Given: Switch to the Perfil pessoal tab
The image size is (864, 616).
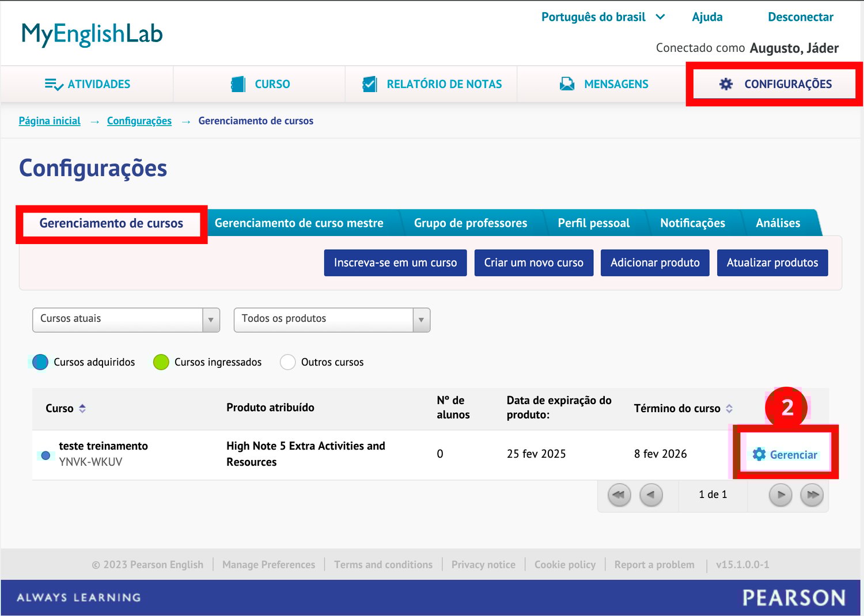Looking at the screenshot, I should pos(593,223).
